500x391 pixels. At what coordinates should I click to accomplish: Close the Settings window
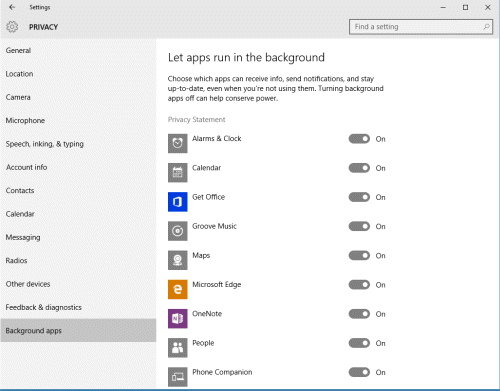point(488,7)
